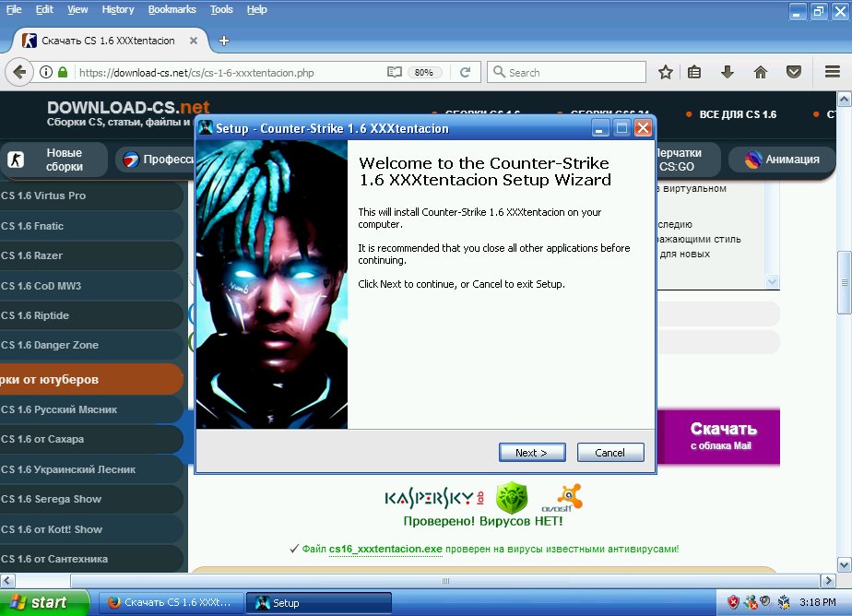This screenshot has width=852, height=616.
Task: Open the View menu
Action: tap(77, 9)
